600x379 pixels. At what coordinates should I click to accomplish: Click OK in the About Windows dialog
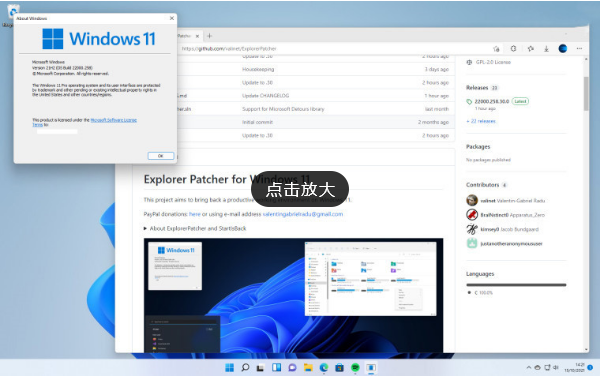[161, 156]
